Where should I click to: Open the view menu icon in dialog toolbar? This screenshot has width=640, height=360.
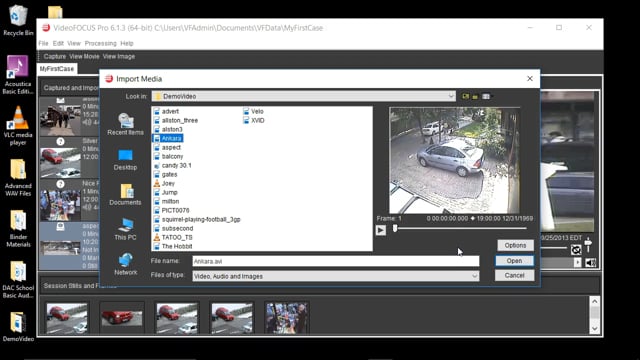point(486,96)
